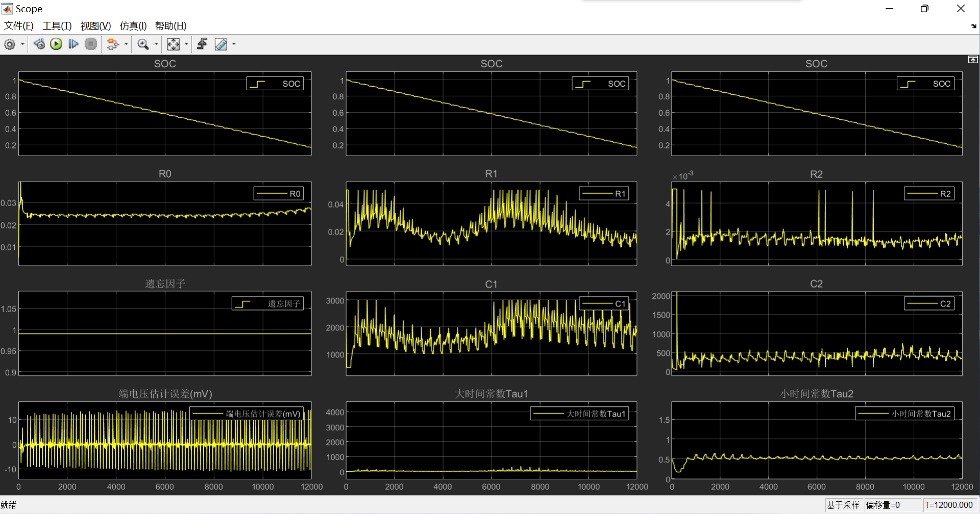Click the 就绪 status text
This screenshot has height=514, width=980.
point(9,505)
